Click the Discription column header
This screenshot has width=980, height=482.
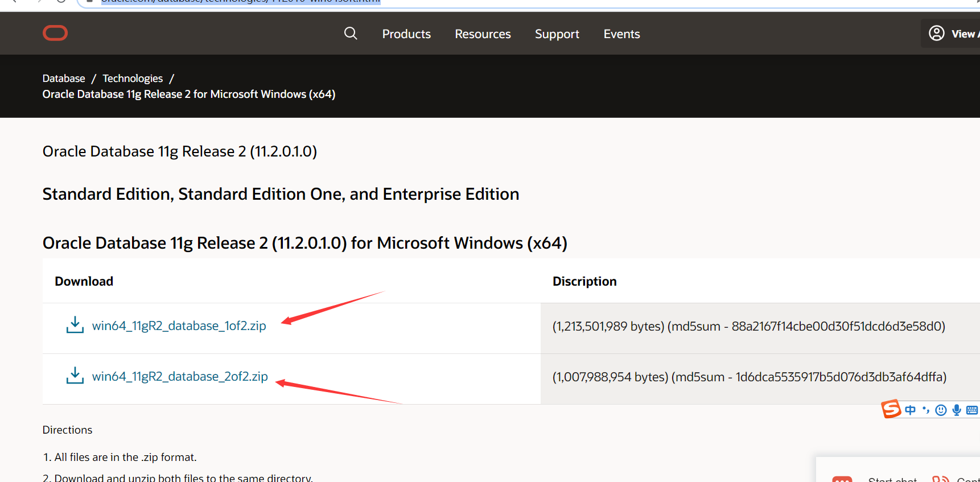coord(584,281)
